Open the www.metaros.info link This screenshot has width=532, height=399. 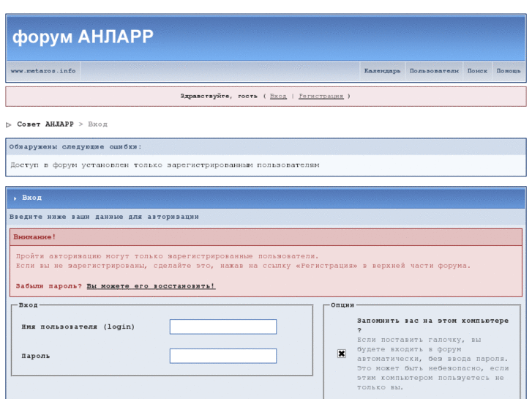(43, 71)
